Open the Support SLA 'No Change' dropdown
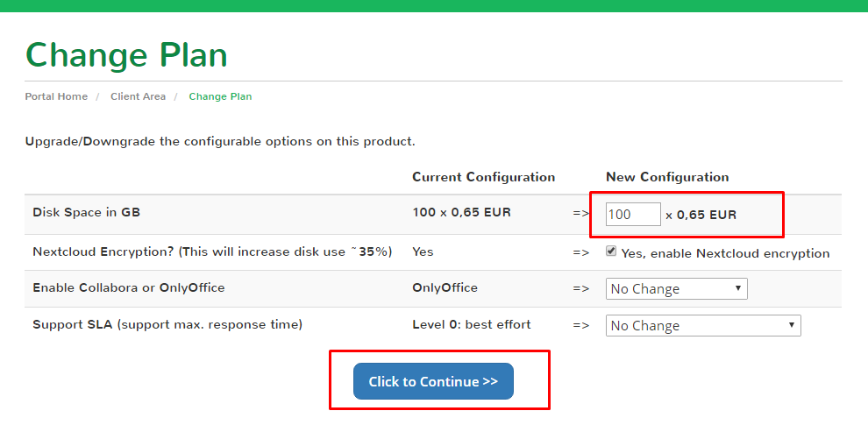Screen dimensions: 868x425 (x=703, y=325)
